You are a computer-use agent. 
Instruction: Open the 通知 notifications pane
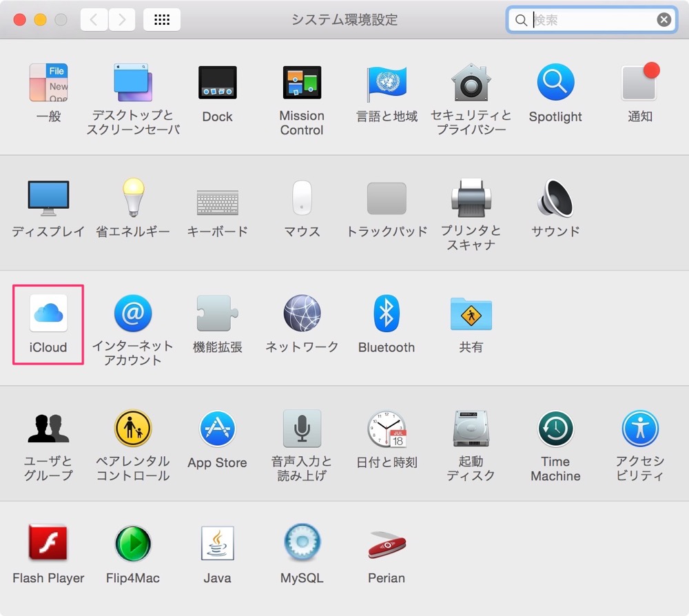click(x=640, y=82)
